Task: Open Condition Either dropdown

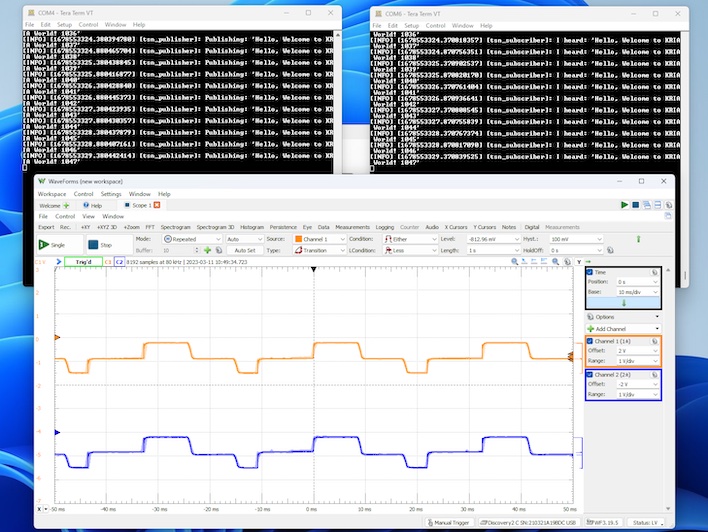Action: (410, 239)
